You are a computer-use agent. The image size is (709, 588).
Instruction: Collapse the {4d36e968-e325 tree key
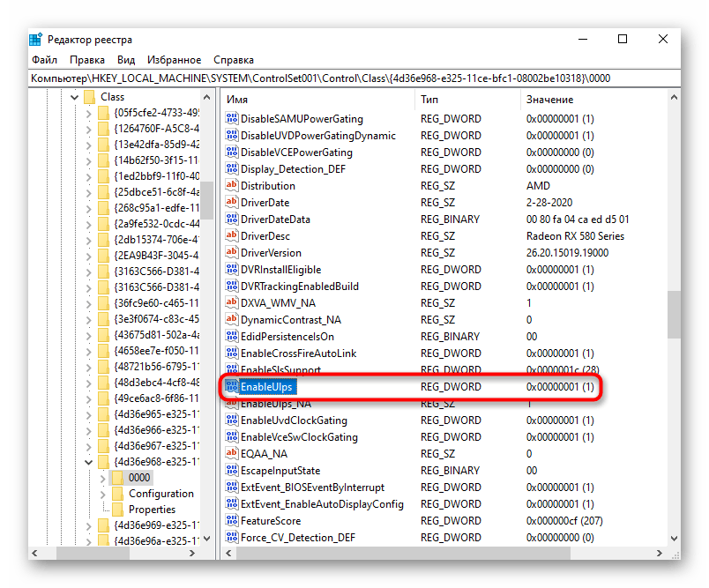[x=88, y=461]
